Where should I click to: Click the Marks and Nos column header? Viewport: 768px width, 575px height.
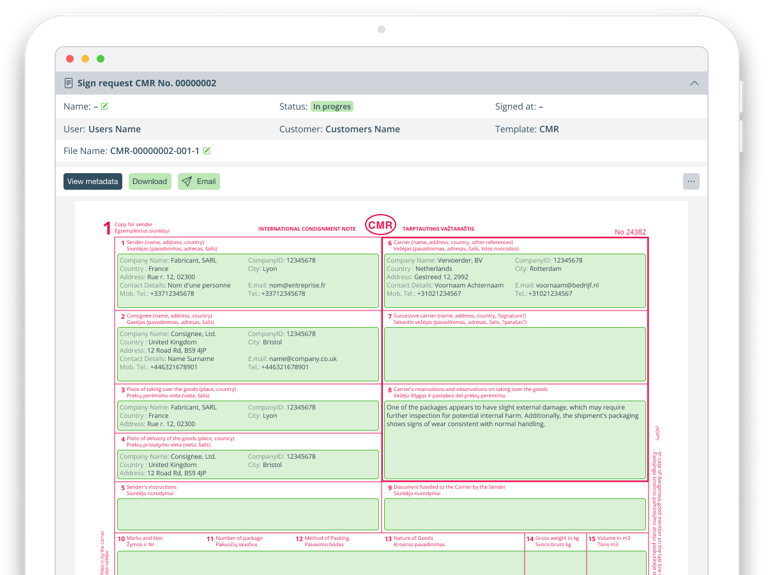144,538
